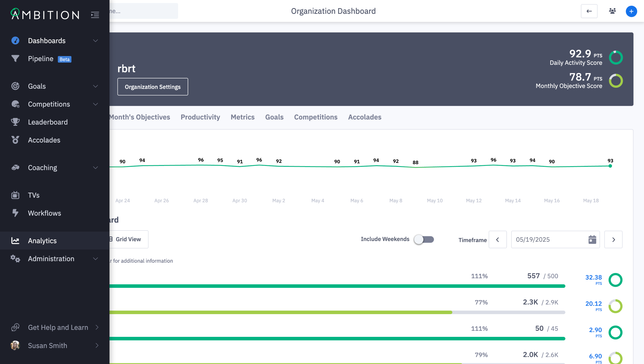
Task: Collapse the sidebar with hamburger icon
Action: pos(95,15)
